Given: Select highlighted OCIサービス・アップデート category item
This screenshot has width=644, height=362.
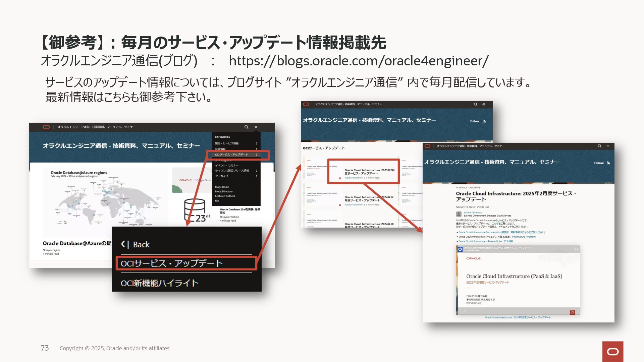Looking at the screenshot, I should click(x=231, y=155).
